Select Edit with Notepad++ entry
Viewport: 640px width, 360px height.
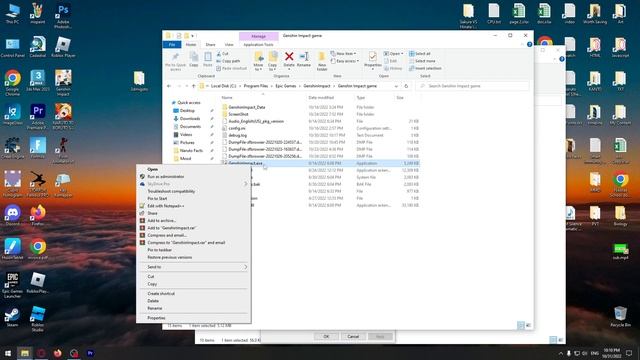click(166, 206)
